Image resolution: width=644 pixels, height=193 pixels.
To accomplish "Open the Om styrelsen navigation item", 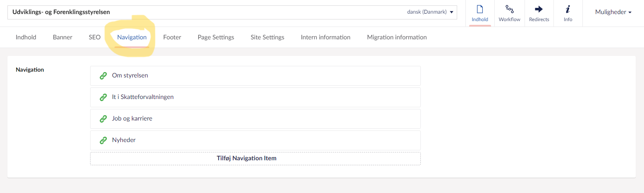I will point(130,76).
